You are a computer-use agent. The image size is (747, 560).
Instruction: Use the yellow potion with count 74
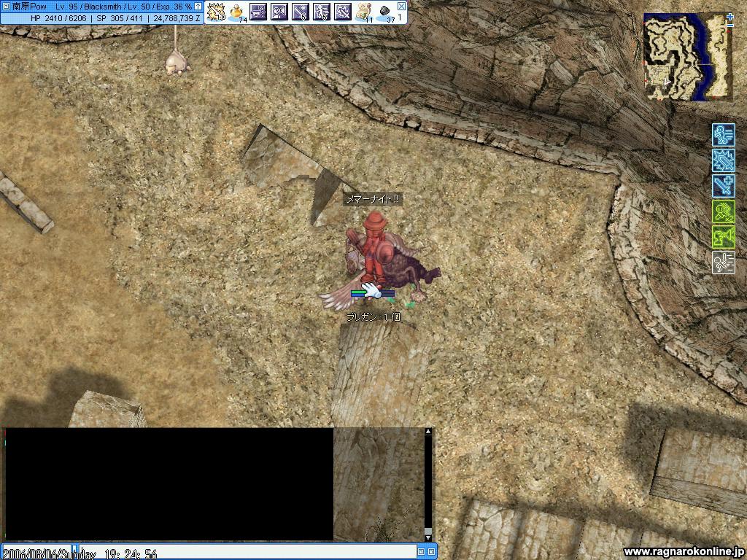click(x=237, y=12)
